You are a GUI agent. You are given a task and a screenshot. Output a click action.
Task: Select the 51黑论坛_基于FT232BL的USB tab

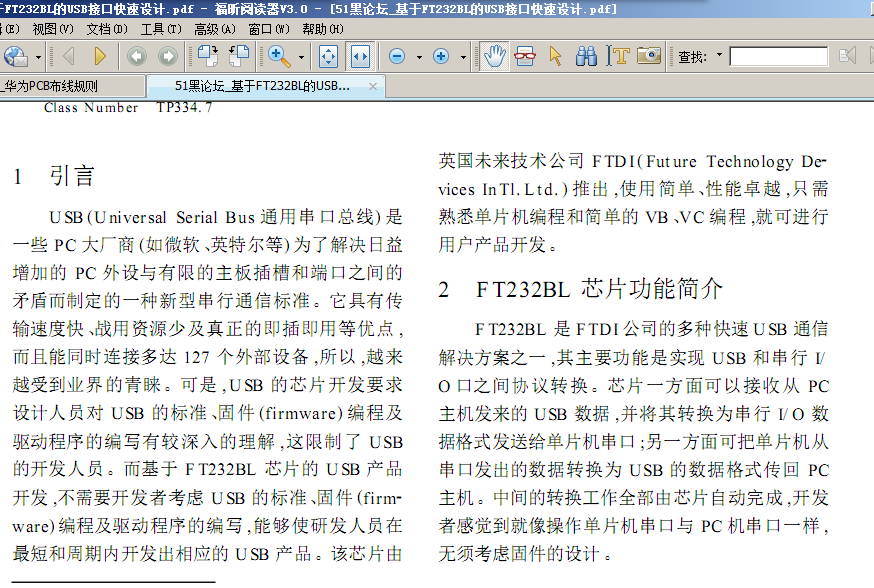coord(262,86)
